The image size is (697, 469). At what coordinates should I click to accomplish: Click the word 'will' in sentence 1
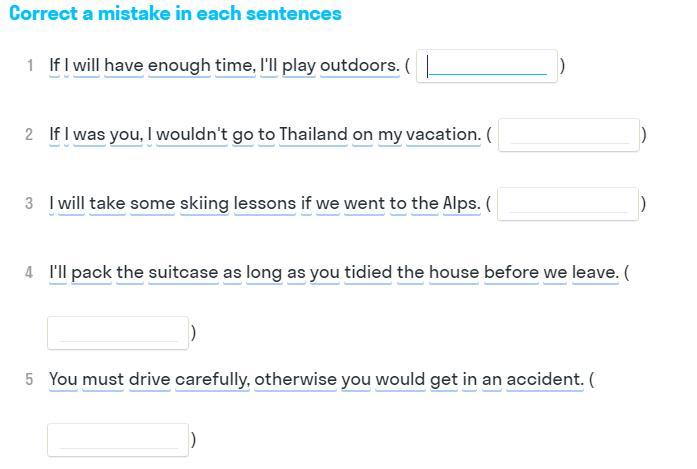pos(86,65)
